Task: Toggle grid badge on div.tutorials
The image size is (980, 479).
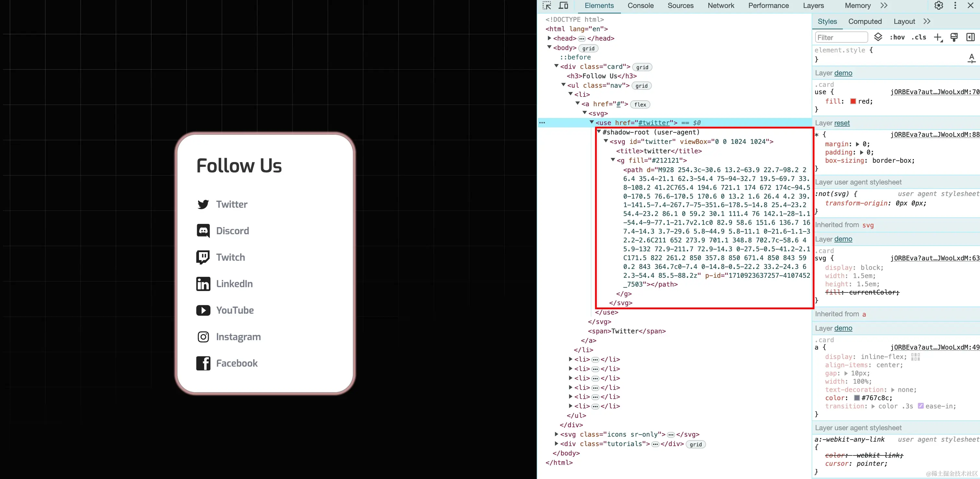Action: 696,444
